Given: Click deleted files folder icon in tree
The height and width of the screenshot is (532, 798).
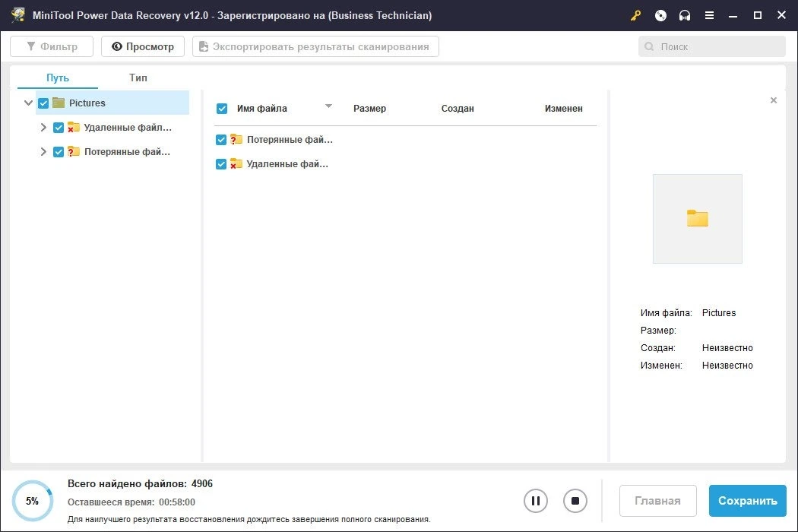Looking at the screenshot, I should tap(74, 127).
